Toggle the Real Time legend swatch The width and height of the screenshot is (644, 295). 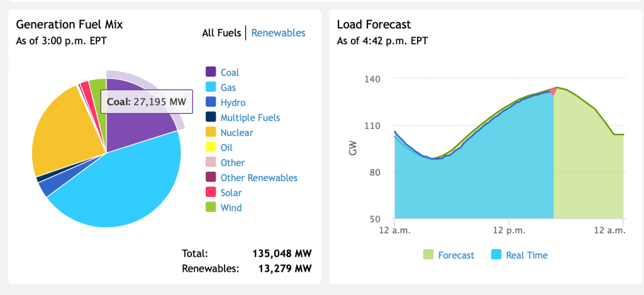tap(496, 255)
